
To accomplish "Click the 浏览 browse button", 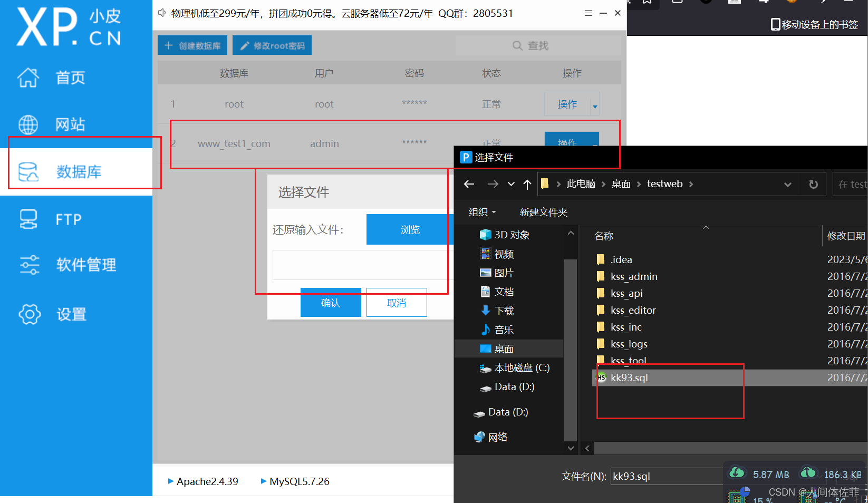I will [410, 229].
